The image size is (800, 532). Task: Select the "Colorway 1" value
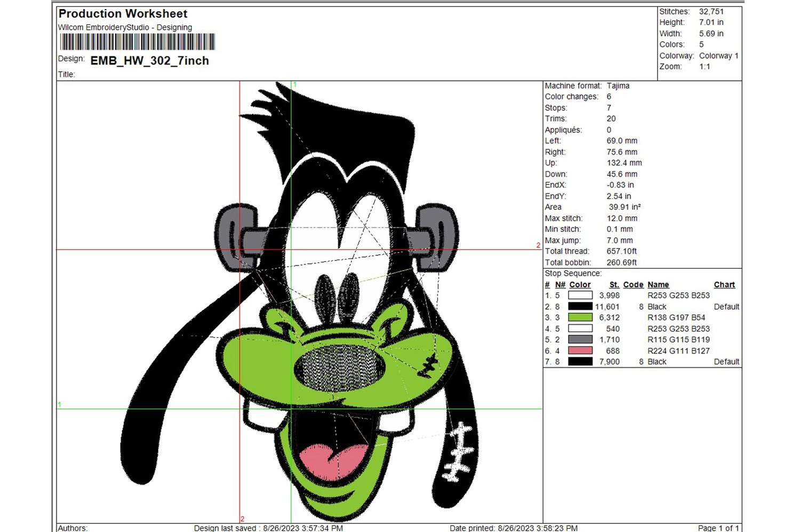tap(719, 55)
